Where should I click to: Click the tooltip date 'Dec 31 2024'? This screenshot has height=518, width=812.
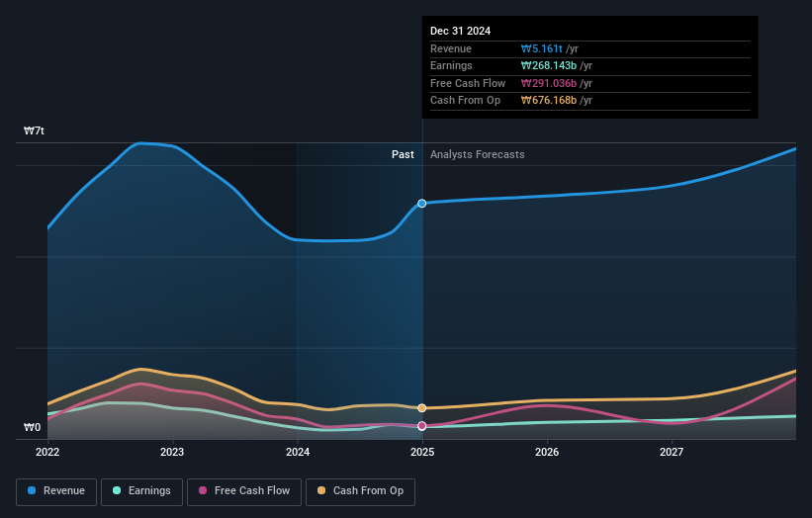tap(460, 31)
